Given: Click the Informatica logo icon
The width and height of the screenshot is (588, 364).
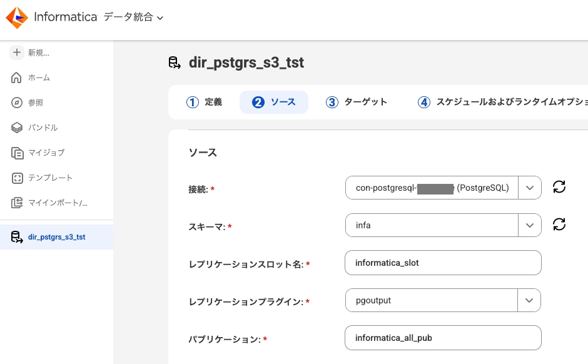Looking at the screenshot, I should tap(17, 18).
